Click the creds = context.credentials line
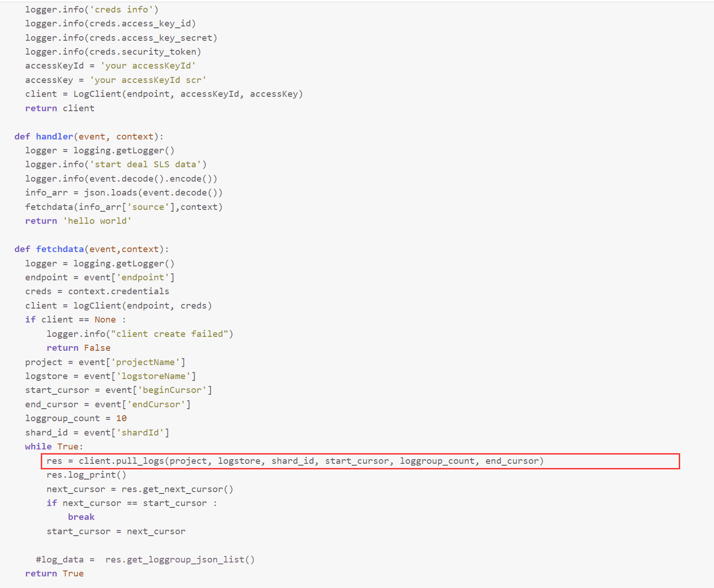 [x=97, y=291]
